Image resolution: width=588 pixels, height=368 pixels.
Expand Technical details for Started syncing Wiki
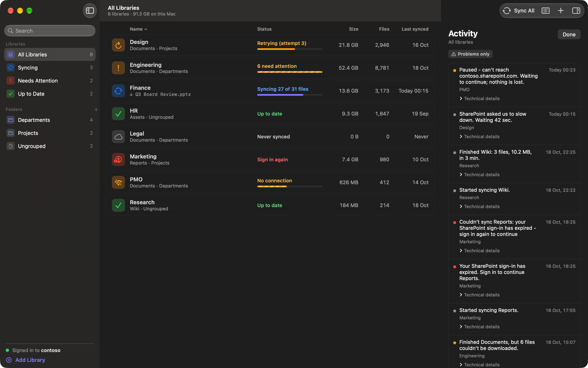coord(479,206)
